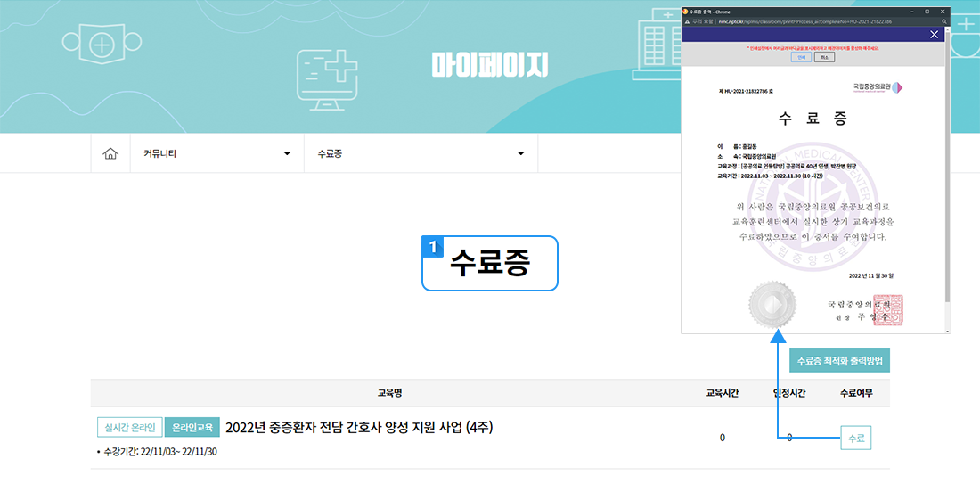Select the 실시간 온라인 tag
The image size is (980, 500).
point(130,428)
